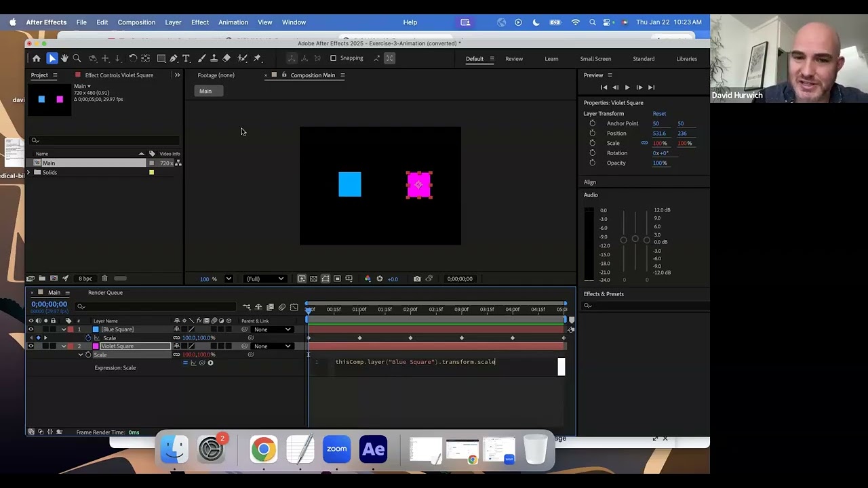Viewport: 868px width, 488px height.
Task: Click the project bit depth 8 bpc button
Action: pyautogui.click(x=85, y=279)
